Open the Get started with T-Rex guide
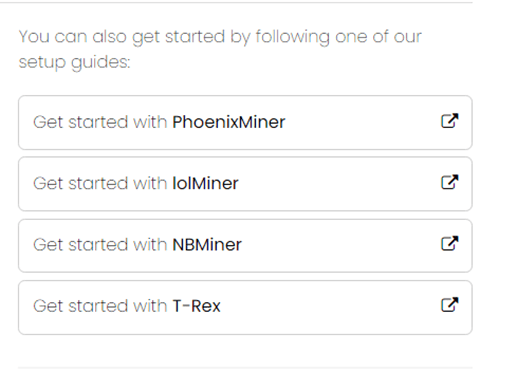The width and height of the screenshot is (517, 372). (245, 307)
